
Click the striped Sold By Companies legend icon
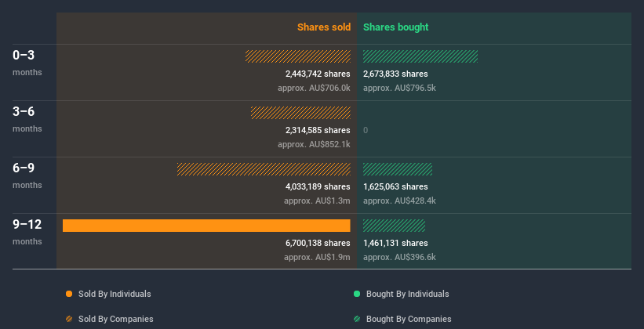tap(69, 319)
